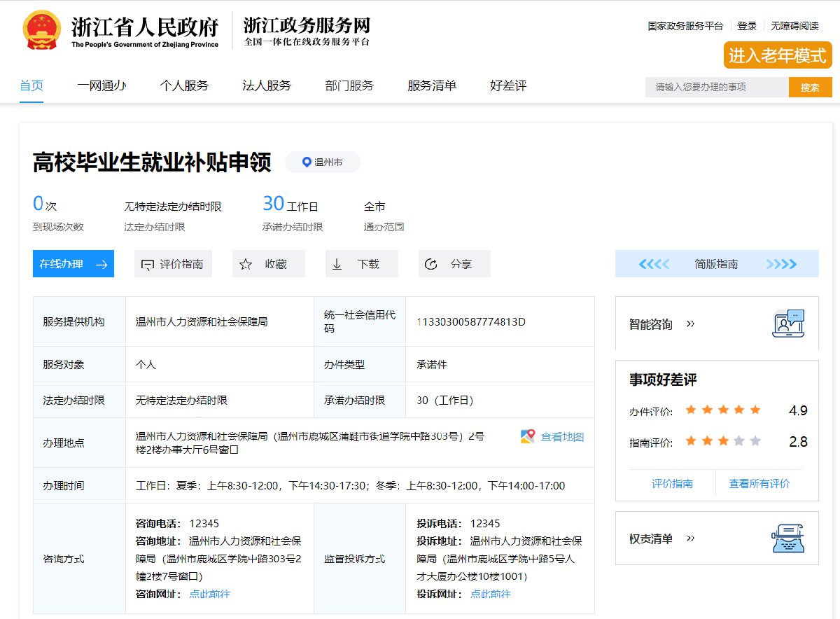
Task: Click the 在线办理 button
Action: click(73, 264)
